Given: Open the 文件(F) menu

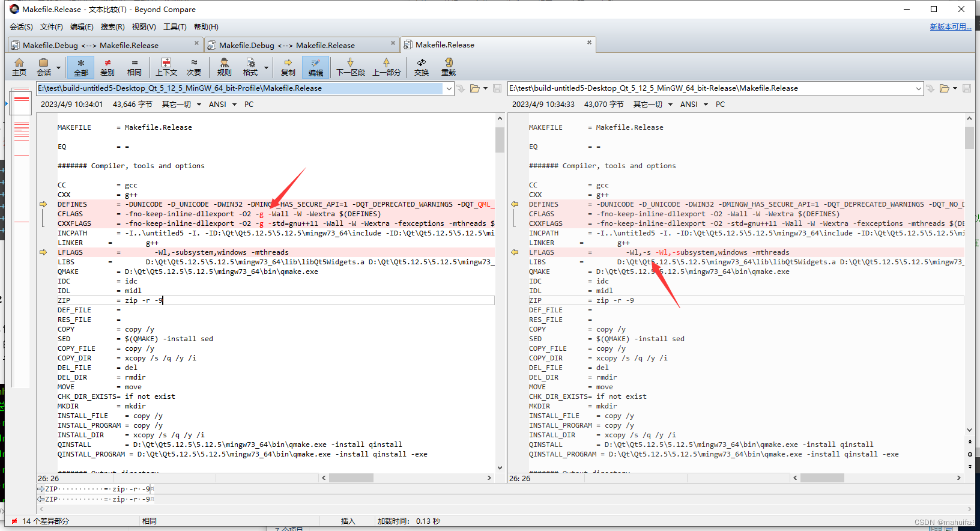Looking at the screenshot, I should point(52,27).
